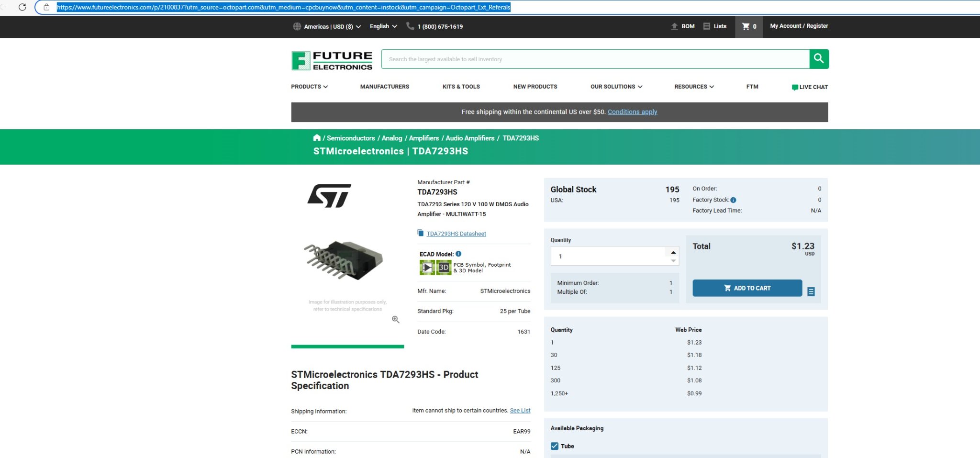Click the $1.18 web price
Viewport: 980px width, 458px height.
tap(694, 355)
